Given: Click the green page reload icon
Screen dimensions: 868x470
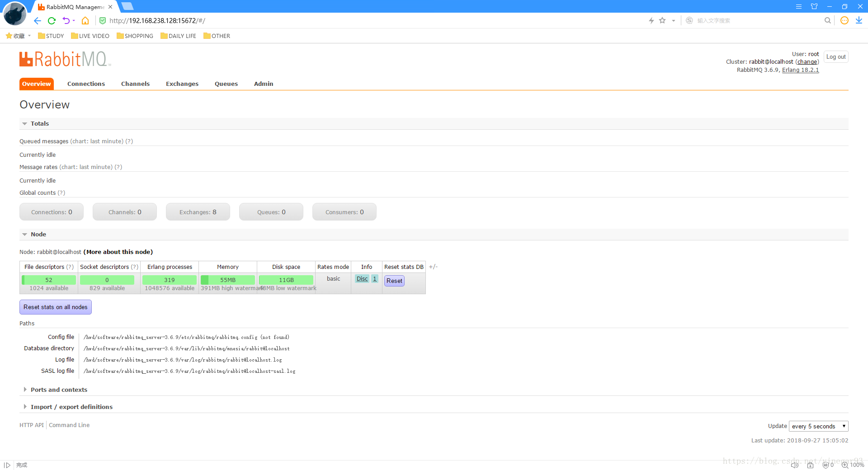Looking at the screenshot, I should [52, 21].
